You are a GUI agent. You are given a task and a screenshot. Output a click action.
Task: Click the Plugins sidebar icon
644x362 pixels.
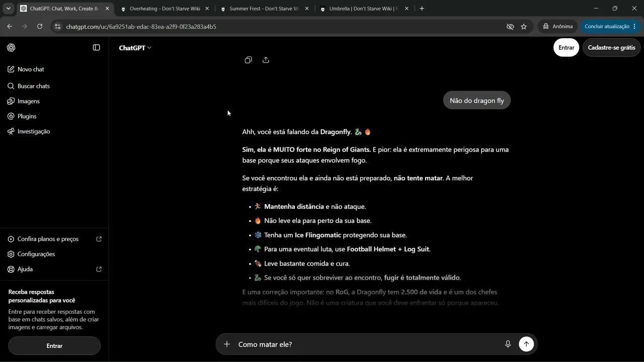[x=11, y=116]
